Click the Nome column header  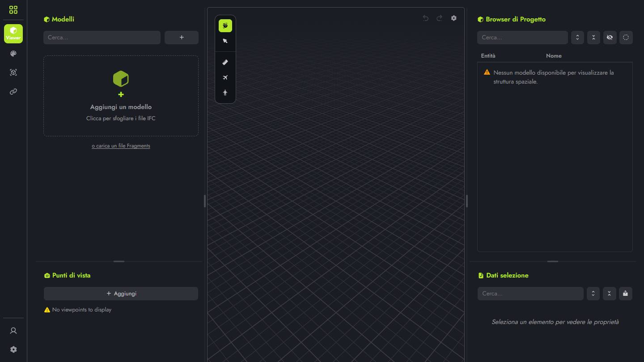pos(554,56)
